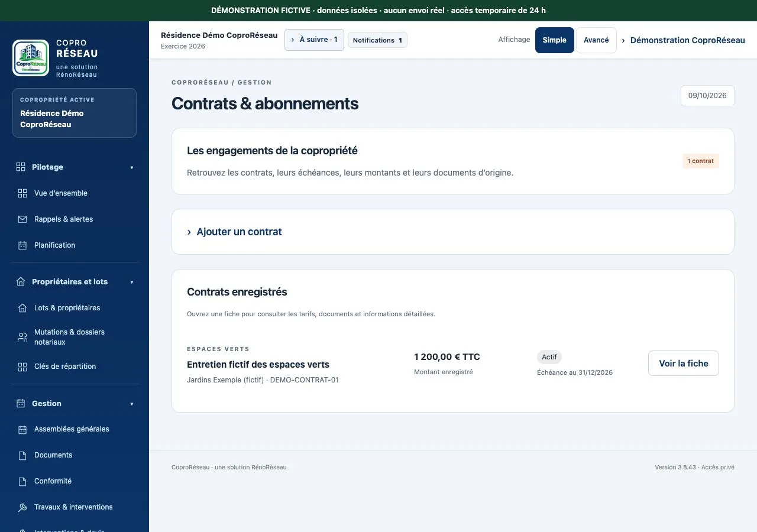The height and width of the screenshot is (532, 757).
Task: Click the Mutations & dossiers notariaux people icon
Action: click(x=22, y=337)
